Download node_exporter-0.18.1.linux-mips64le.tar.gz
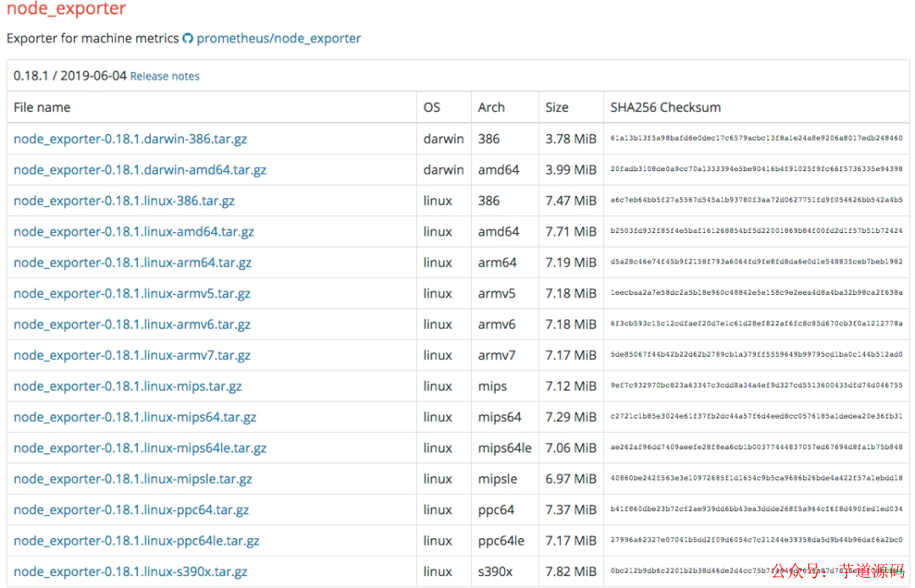 pyautogui.click(x=140, y=448)
